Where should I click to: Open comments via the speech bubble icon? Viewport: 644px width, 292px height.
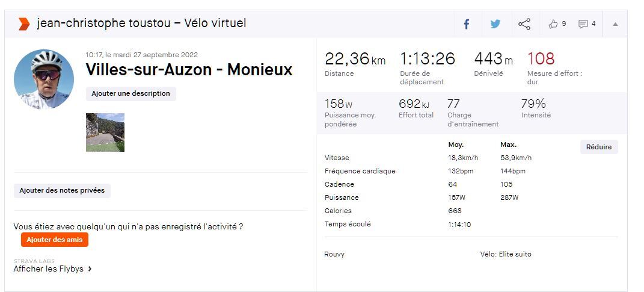(x=583, y=24)
